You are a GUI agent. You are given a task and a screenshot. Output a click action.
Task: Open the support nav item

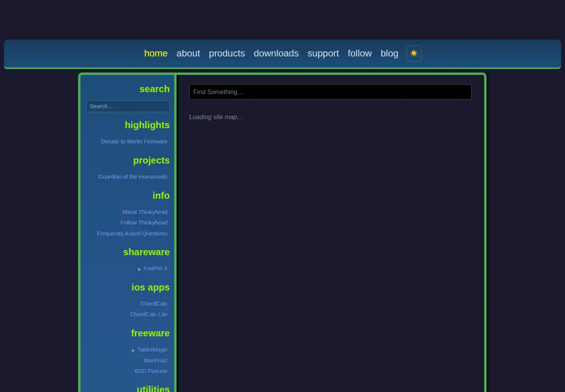[x=323, y=53]
